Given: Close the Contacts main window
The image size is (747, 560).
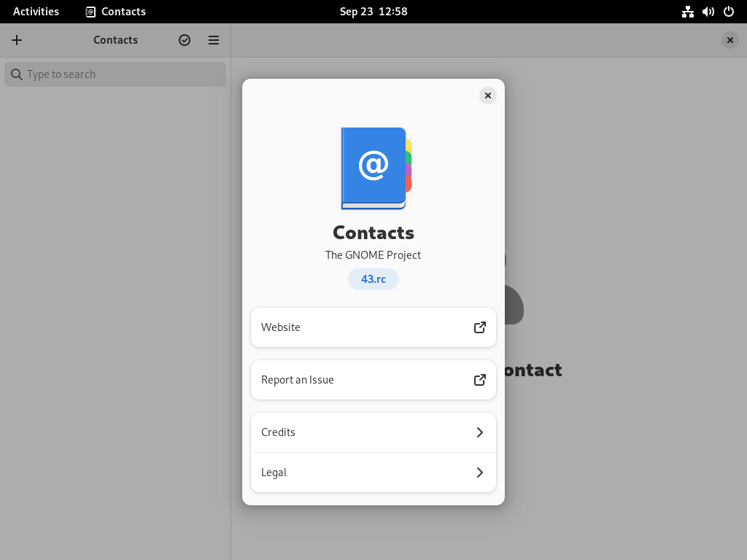Looking at the screenshot, I should tap(729, 40).
